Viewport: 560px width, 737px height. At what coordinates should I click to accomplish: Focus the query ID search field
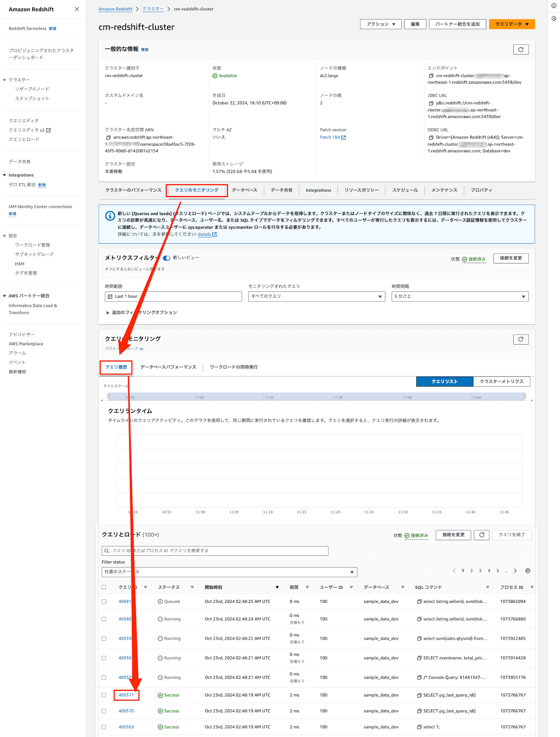tap(215, 551)
